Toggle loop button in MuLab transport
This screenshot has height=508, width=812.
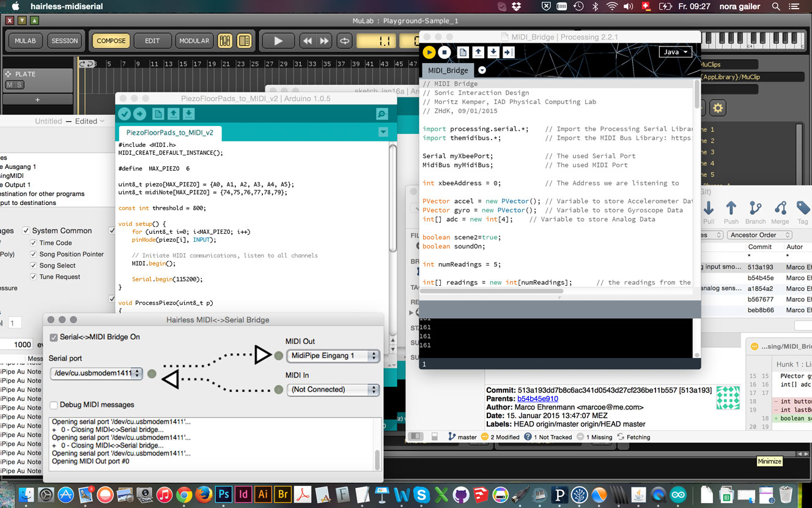coord(345,41)
